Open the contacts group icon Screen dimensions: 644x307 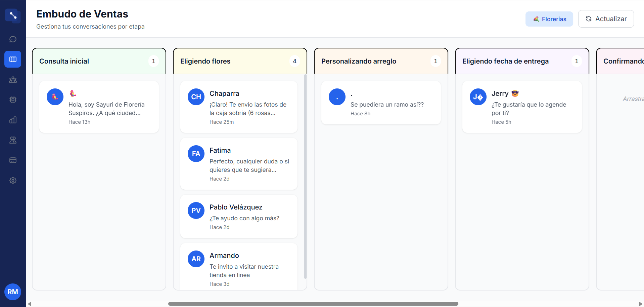[13, 80]
